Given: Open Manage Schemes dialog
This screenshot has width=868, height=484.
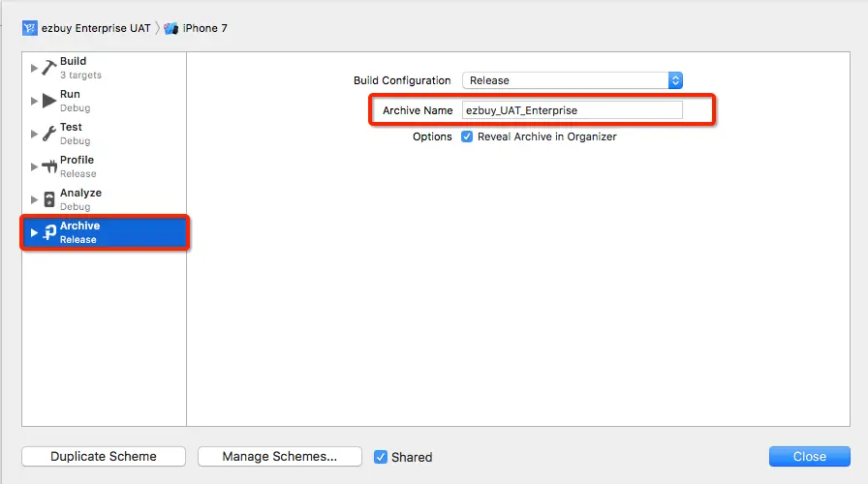Looking at the screenshot, I should click(x=280, y=456).
